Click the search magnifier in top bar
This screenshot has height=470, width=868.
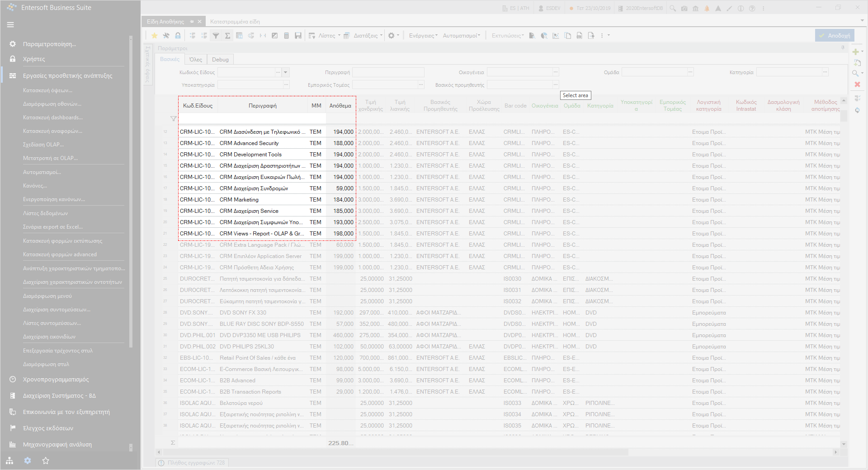click(x=673, y=8)
